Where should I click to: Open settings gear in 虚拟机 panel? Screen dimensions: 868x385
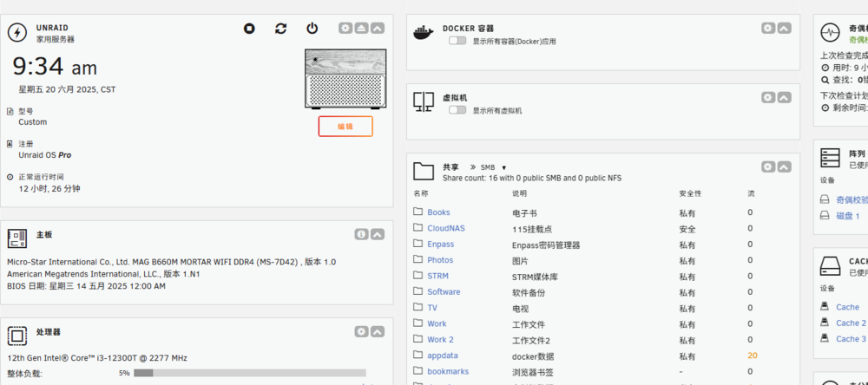(768, 97)
